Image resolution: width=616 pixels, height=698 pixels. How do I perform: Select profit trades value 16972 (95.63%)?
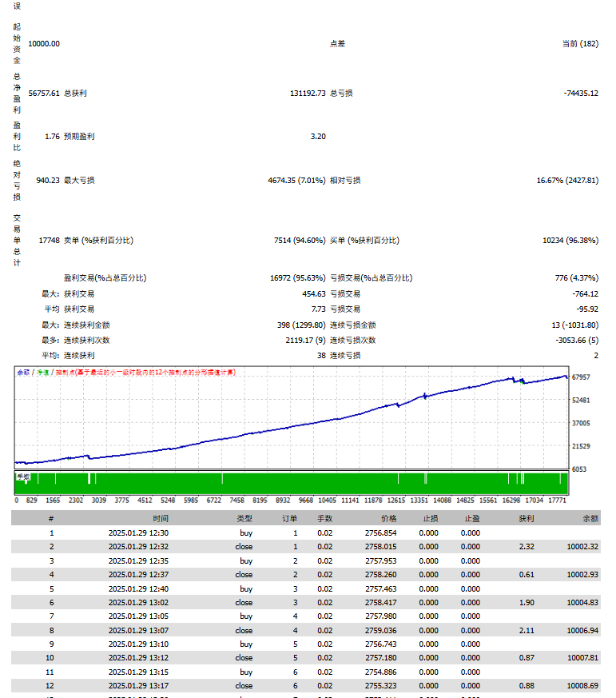click(298, 277)
